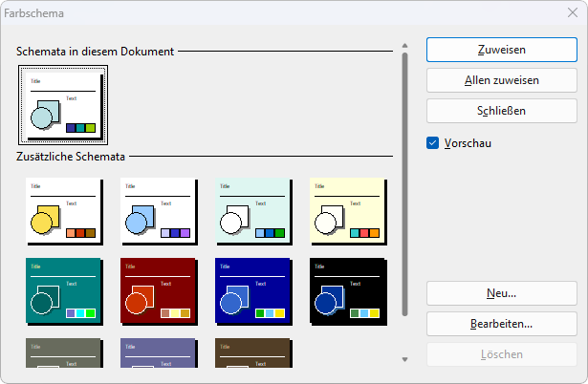The height and width of the screenshot is (384, 588).
Task: Select the slate purple background scheme
Action: tap(159, 352)
